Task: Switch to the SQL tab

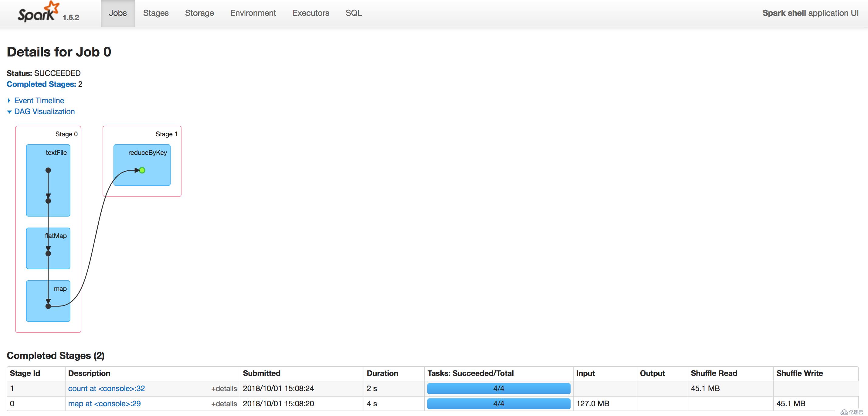Action: coord(354,13)
